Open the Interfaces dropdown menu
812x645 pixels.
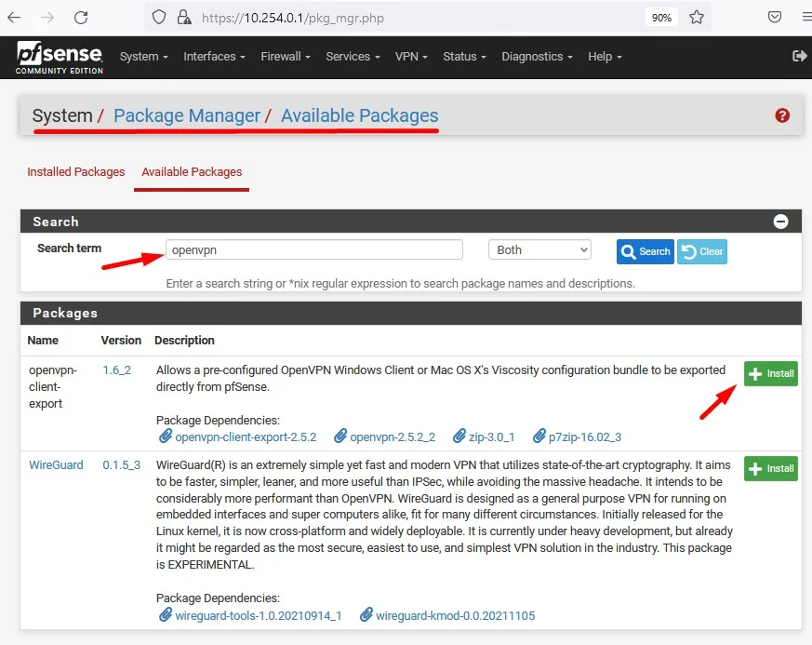pyautogui.click(x=214, y=57)
